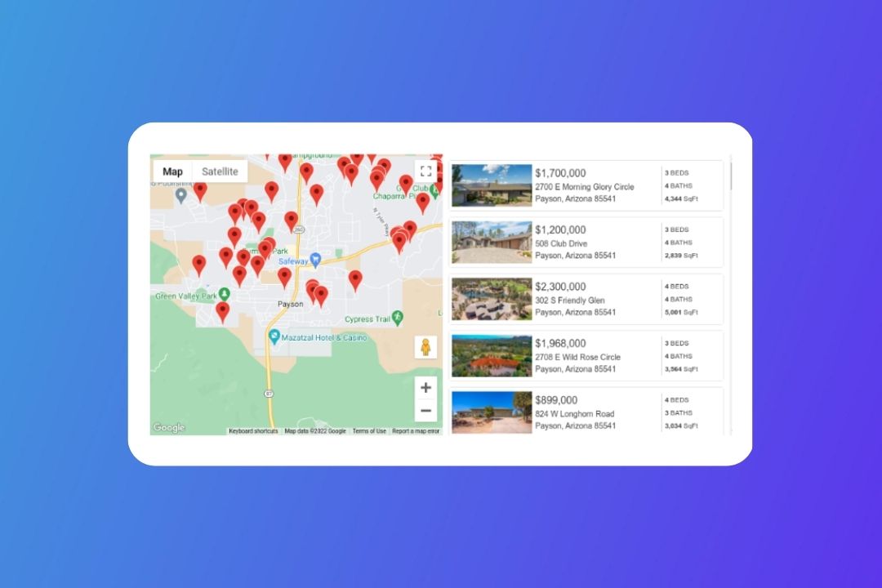Click the listings panel scrollbar
The height and width of the screenshot is (588, 882).
pos(731,176)
